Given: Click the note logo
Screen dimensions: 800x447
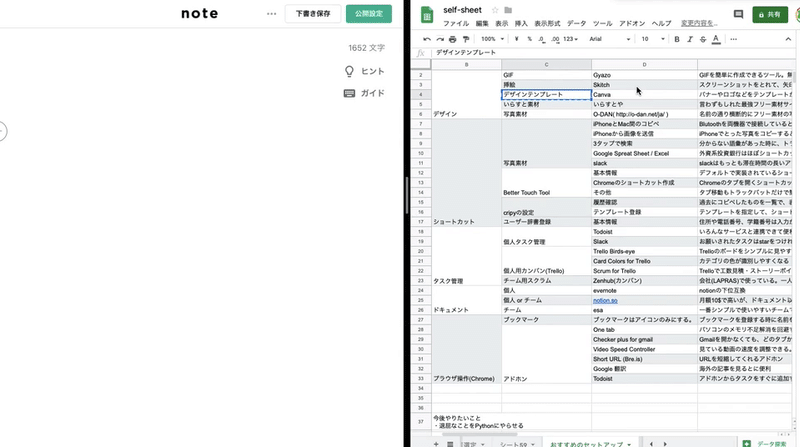Looking at the screenshot, I should pyautogui.click(x=199, y=14).
